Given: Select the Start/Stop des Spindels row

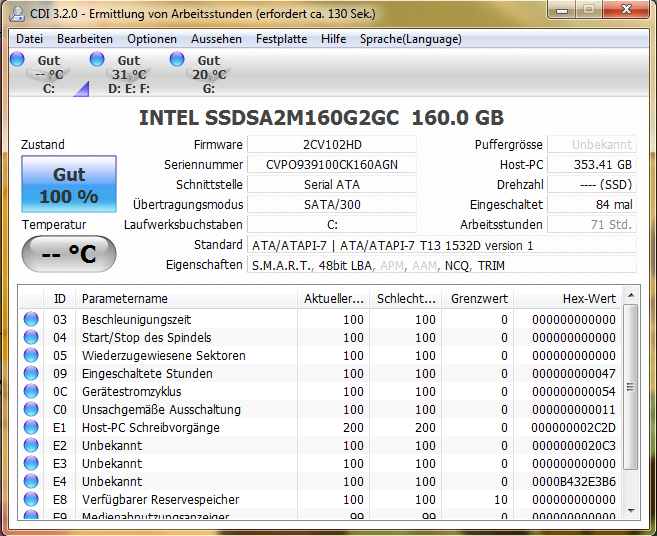Looking at the screenshot, I should [320, 337].
